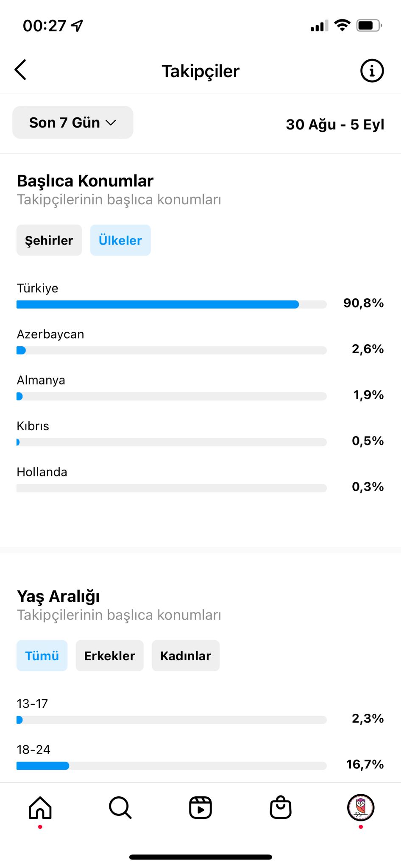The height and width of the screenshot is (868, 401).
Task: Tap the Takipçiler page title
Action: pyautogui.click(x=200, y=71)
